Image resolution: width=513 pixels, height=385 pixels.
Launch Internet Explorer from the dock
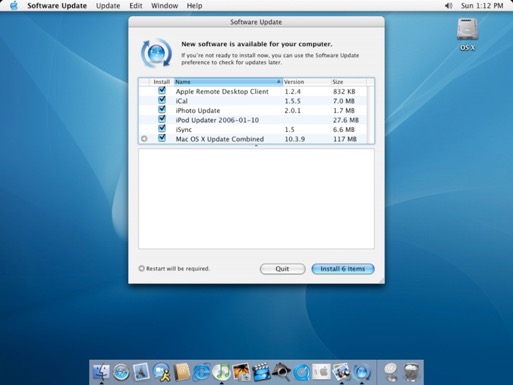click(x=201, y=372)
